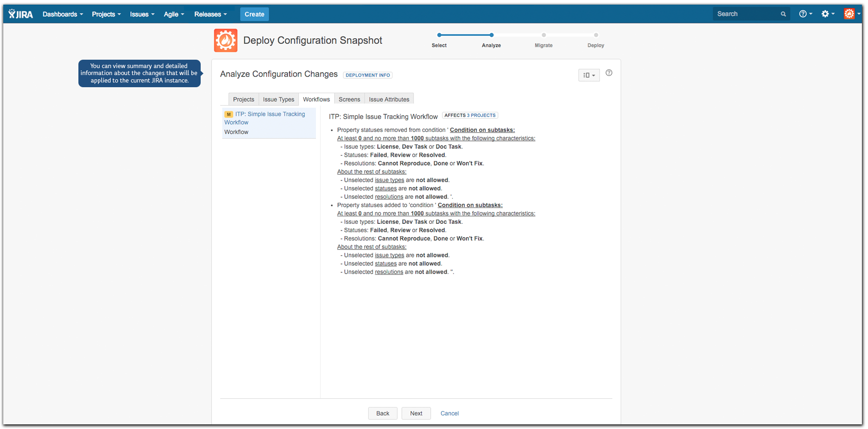
Task: Click 'issue types' under removed condition
Action: coord(390,180)
